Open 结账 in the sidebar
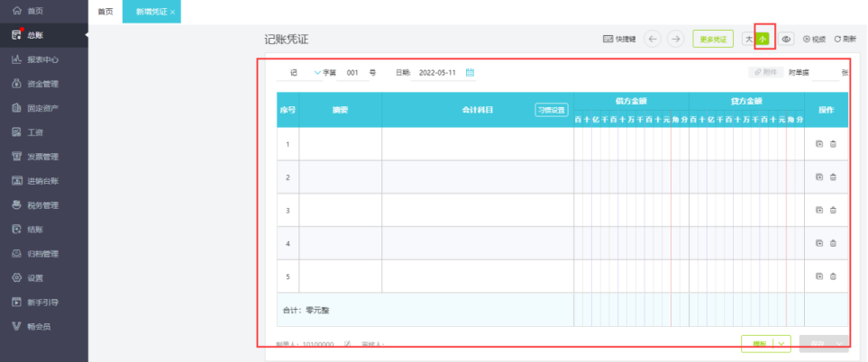Viewport: 868px width, 362px height. point(35,230)
